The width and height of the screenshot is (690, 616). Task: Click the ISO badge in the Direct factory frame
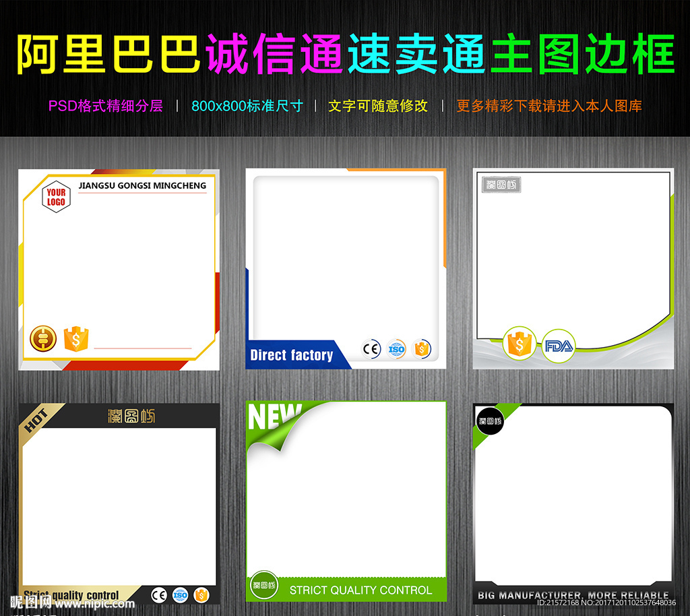[x=396, y=349]
